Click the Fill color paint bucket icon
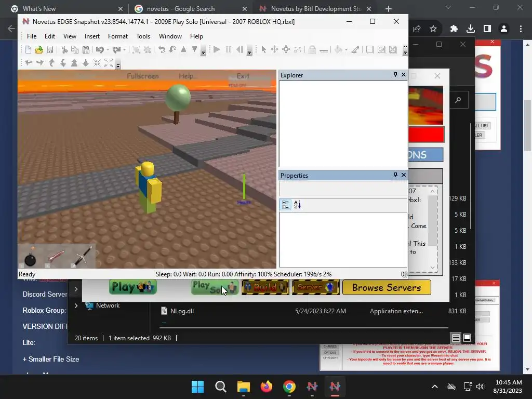This screenshot has width=532, height=399. [x=338, y=50]
